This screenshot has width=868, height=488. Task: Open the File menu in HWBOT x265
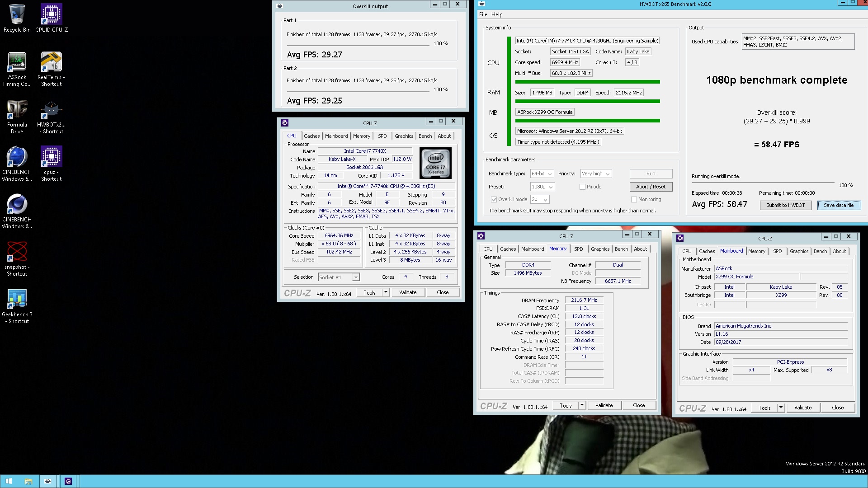click(x=483, y=14)
